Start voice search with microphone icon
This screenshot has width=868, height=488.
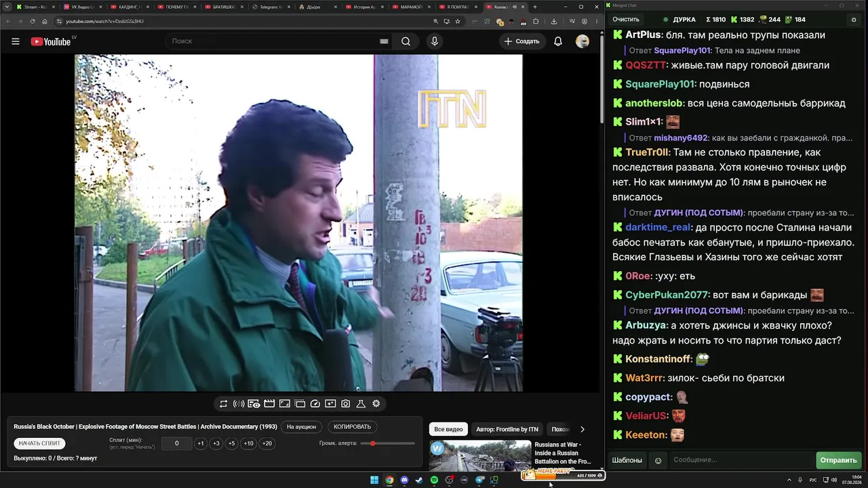tap(435, 41)
